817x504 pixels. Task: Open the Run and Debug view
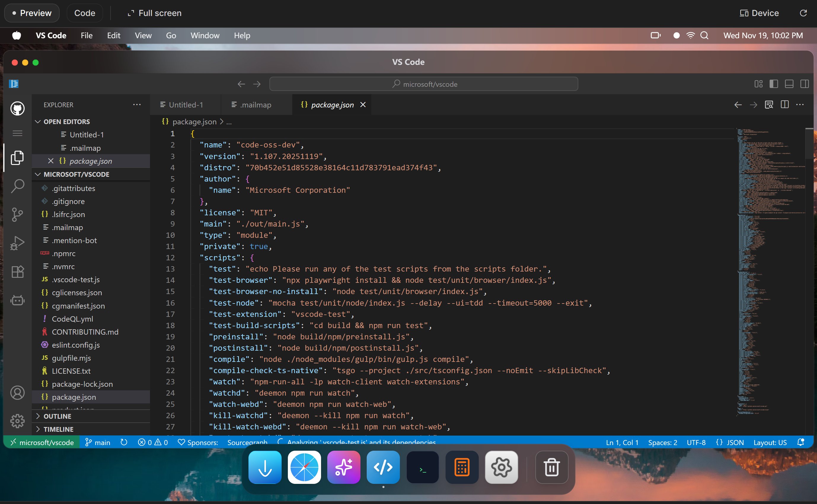tap(17, 243)
